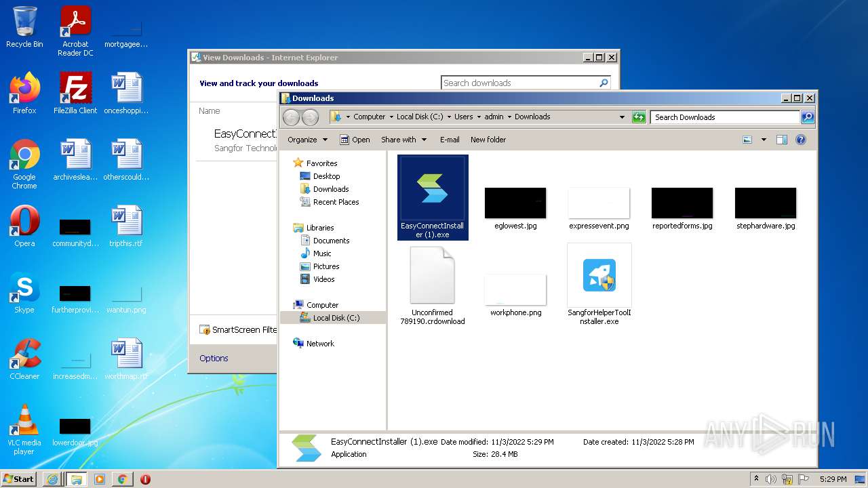Click the Explorer back navigation button
Image resolution: width=868 pixels, height=488 pixels.
click(x=291, y=117)
